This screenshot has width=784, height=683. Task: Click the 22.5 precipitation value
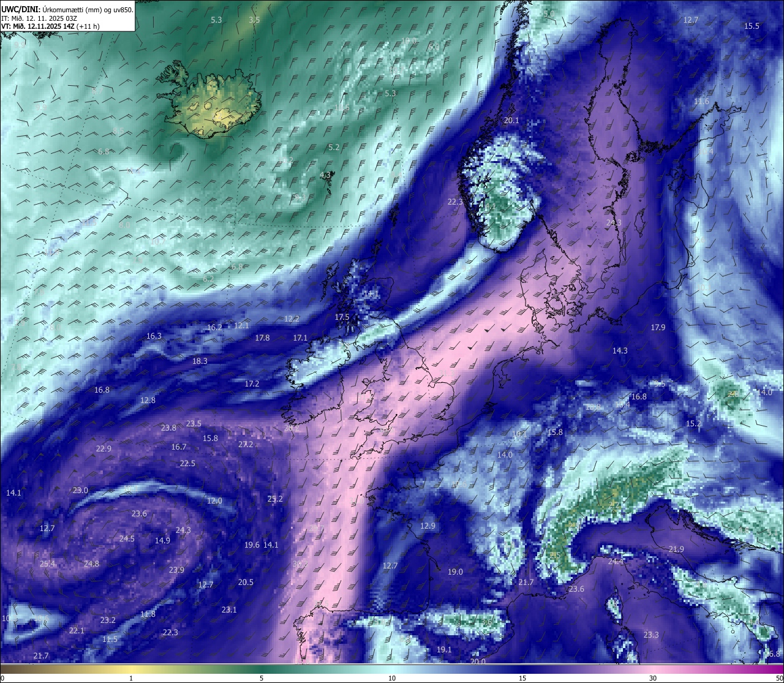coord(187,464)
